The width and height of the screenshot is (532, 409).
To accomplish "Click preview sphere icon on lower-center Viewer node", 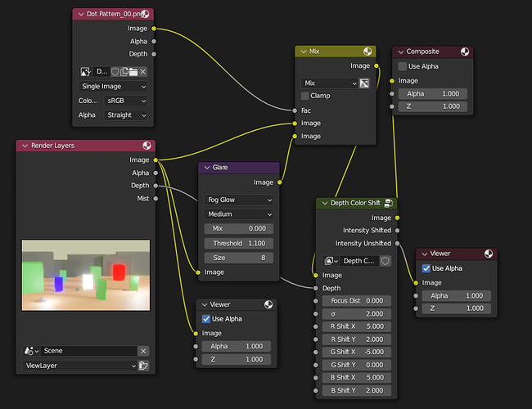I will point(268,304).
